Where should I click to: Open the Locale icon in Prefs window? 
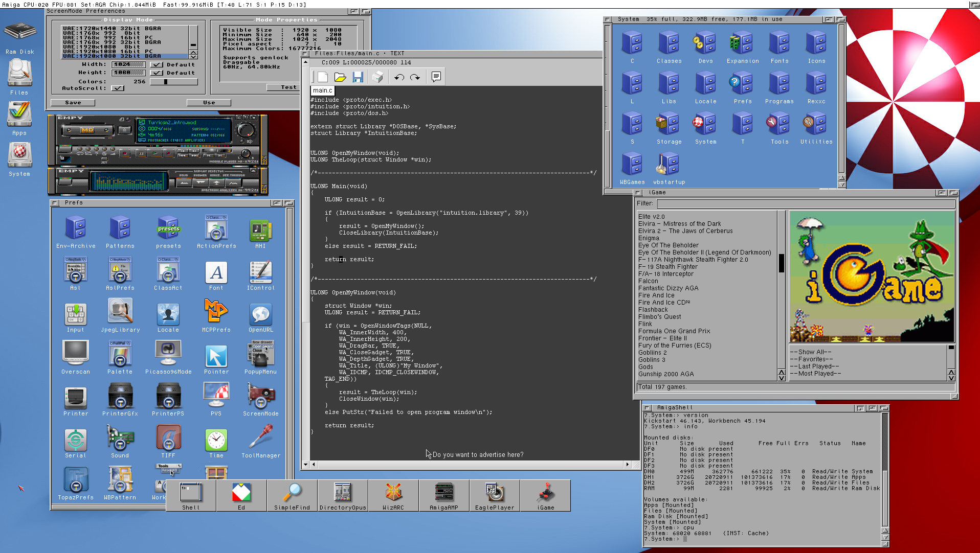coord(168,317)
